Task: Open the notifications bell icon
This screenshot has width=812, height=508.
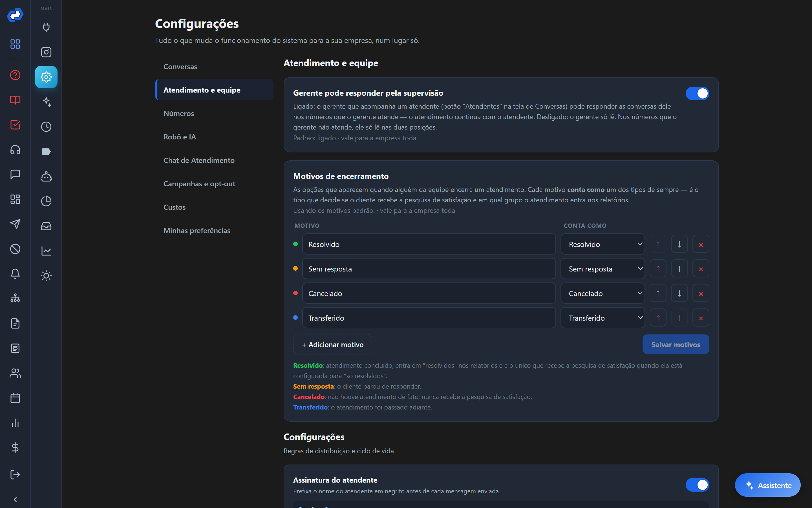Action: pos(15,274)
